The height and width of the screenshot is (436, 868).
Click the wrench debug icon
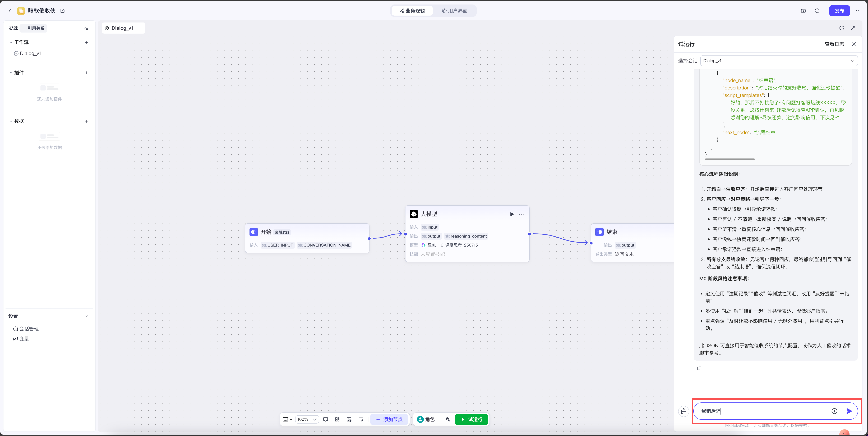pos(448,419)
